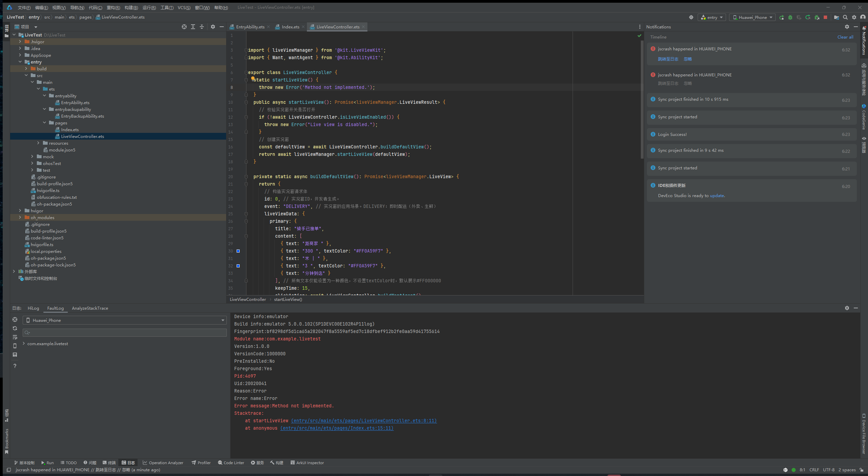Open Index.ets:15:11 stacktrace link
Screen dimensions: 868x476
(x=337, y=428)
